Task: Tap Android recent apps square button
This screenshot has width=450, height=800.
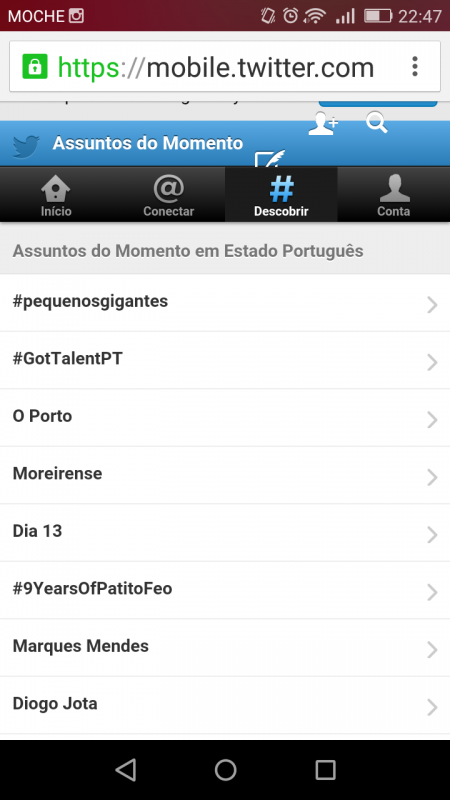Action: [x=325, y=769]
